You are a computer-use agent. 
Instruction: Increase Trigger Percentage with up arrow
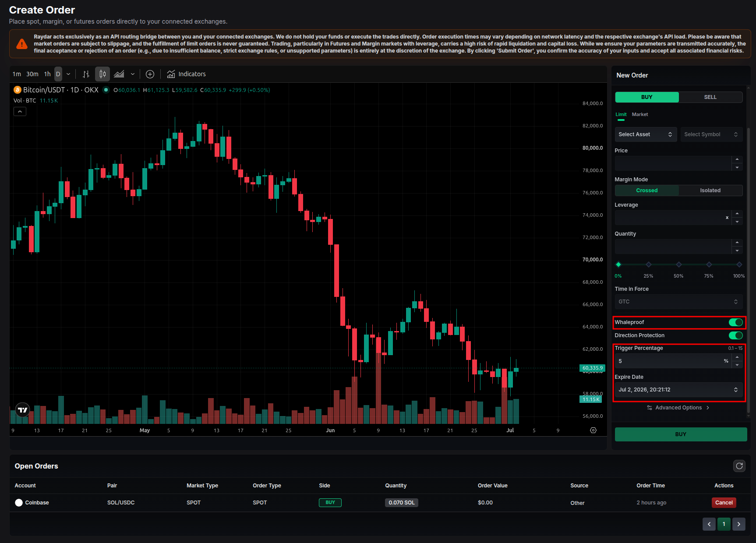(x=737, y=357)
